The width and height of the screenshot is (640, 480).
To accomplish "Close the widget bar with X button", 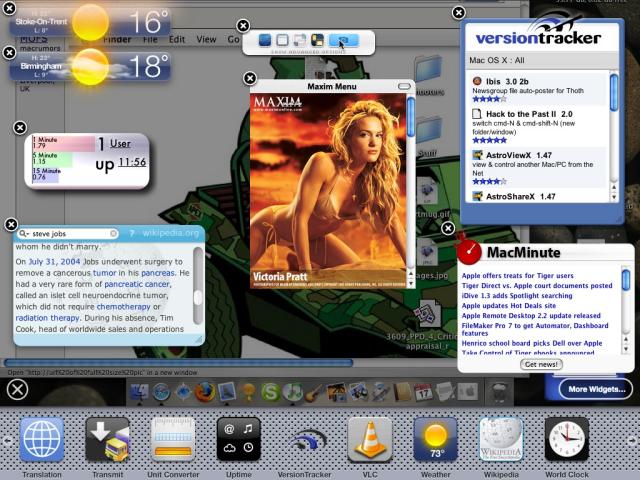I will (17, 389).
